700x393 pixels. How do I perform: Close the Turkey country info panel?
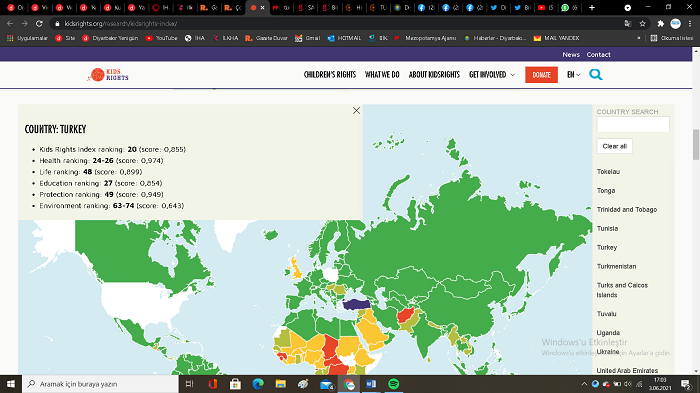tap(356, 110)
